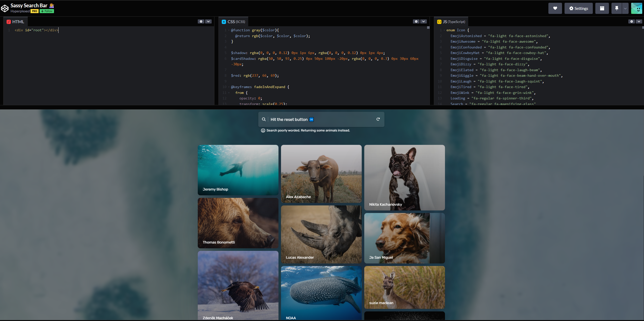The image size is (644, 321).
Task: Click the magnifying glass search icon
Action: (x=264, y=119)
